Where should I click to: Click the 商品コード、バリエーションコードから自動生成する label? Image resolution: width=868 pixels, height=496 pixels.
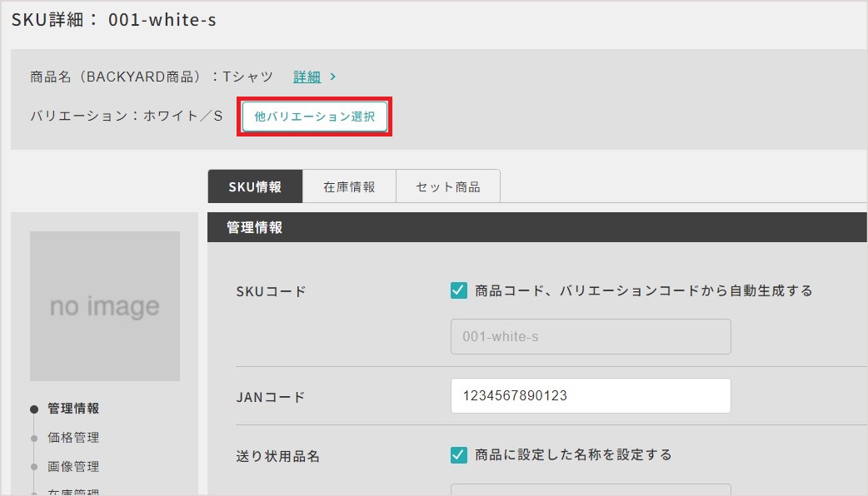tap(644, 290)
